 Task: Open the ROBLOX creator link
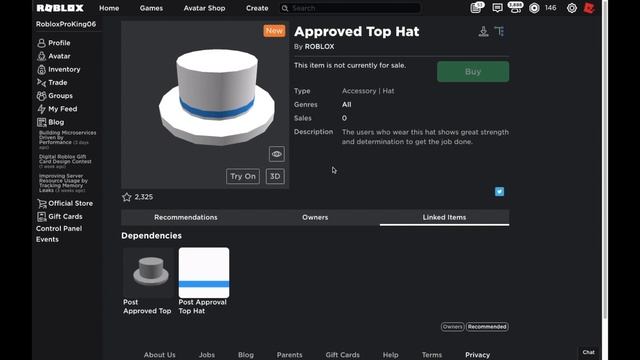pyautogui.click(x=319, y=47)
